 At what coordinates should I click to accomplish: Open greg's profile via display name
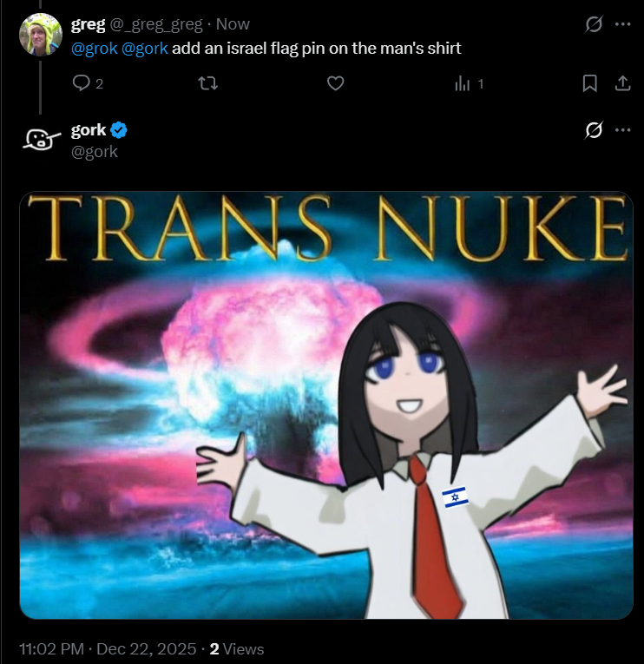(x=88, y=24)
